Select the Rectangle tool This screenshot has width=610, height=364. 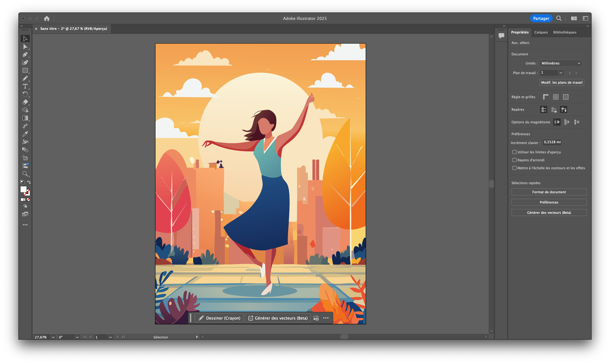pyautogui.click(x=25, y=70)
